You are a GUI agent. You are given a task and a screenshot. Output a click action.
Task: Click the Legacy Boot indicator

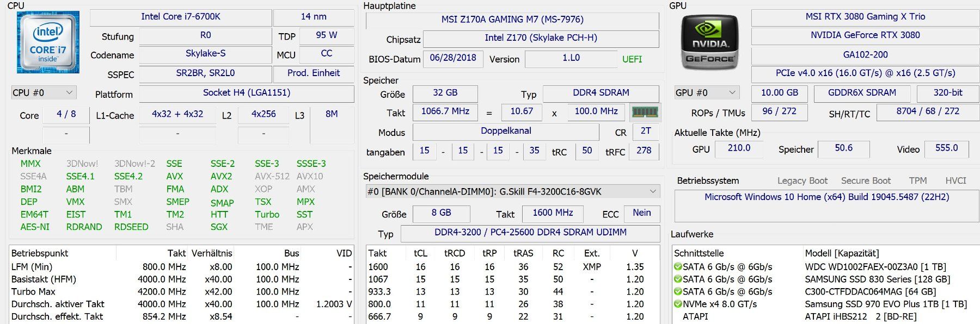coord(802,181)
